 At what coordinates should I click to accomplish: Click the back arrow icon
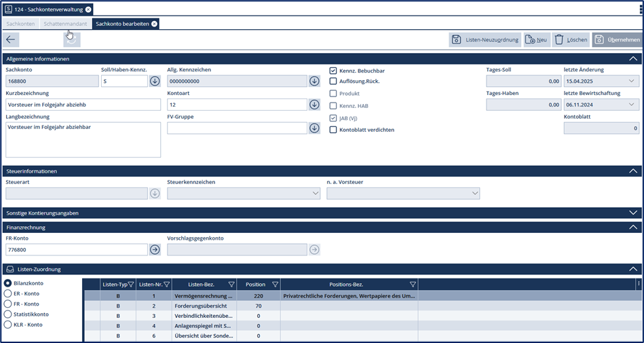[11, 40]
